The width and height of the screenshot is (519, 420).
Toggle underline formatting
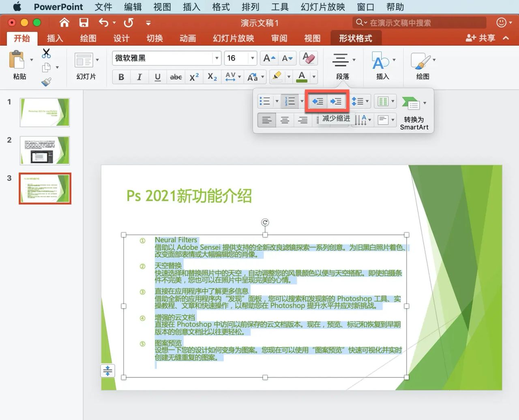pos(158,77)
